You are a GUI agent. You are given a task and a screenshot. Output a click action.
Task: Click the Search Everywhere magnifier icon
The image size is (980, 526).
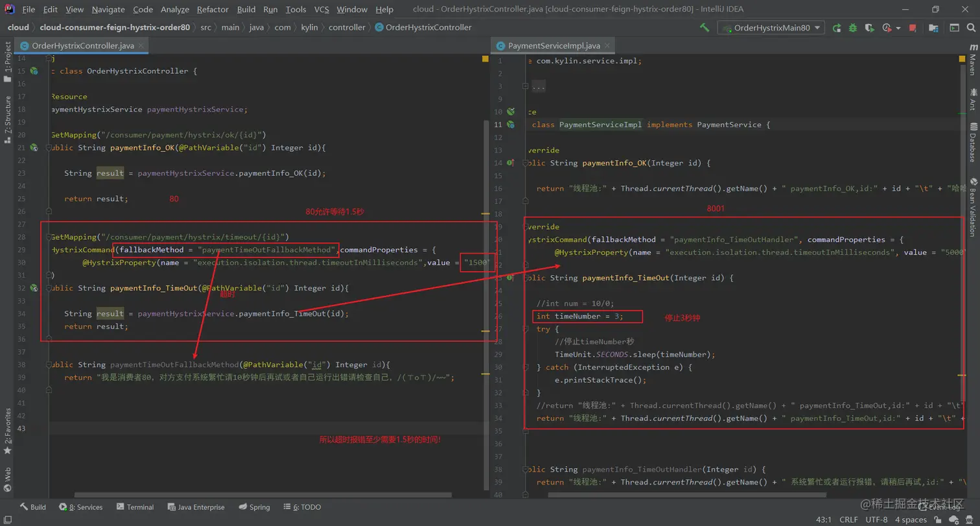(970, 28)
